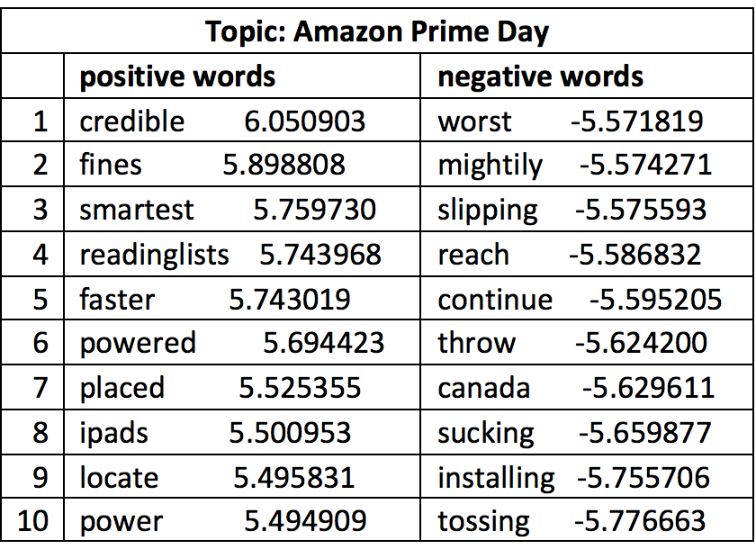This screenshot has height=549, width=756.
Task: Select the 'negative words' column header
Action: coord(540,76)
